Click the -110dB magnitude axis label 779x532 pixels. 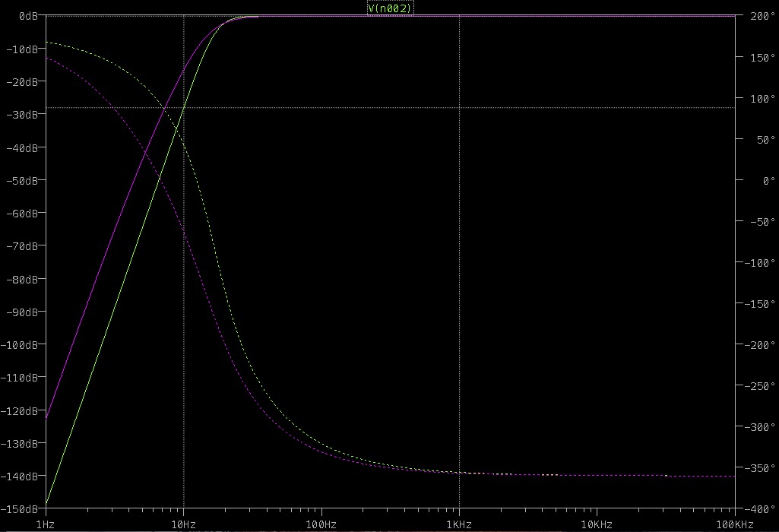[19, 378]
